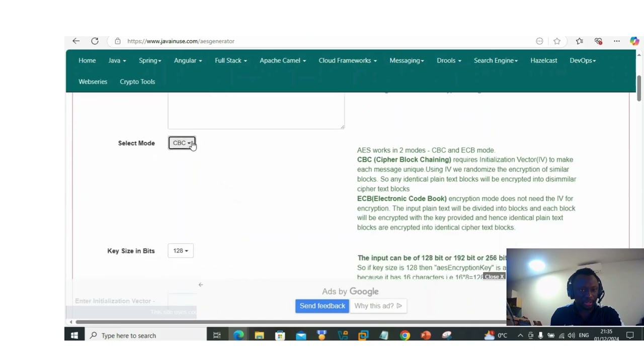View site info lock icon in address bar
644x362 pixels.
pyautogui.click(x=118, y=41)
